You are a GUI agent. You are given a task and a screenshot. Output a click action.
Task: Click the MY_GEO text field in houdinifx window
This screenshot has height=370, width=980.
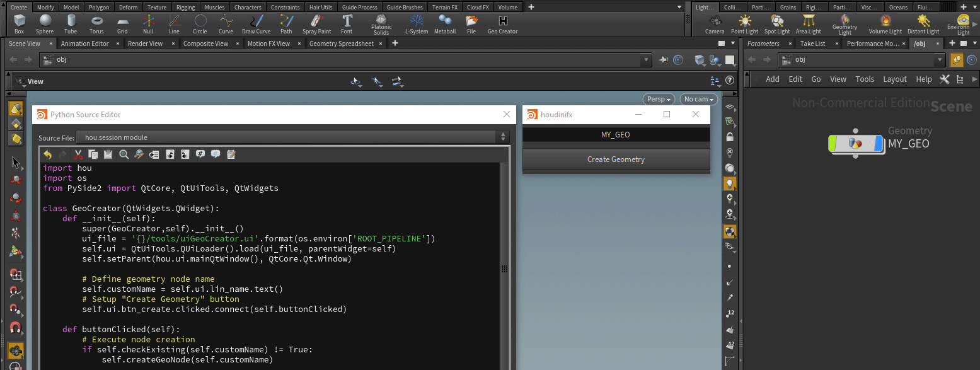(x=616, y=134)
